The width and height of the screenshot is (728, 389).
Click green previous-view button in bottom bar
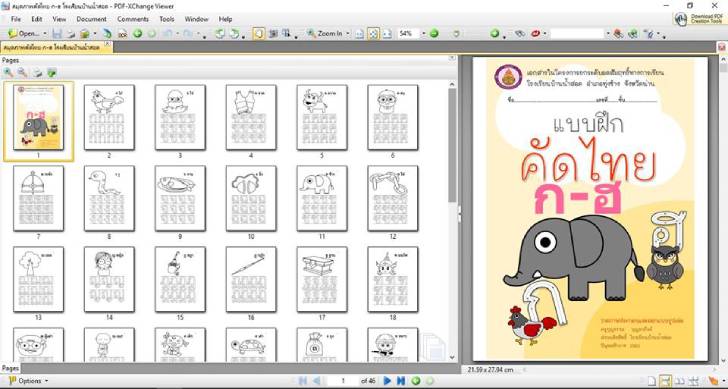pyautogui.click(x=416, y=381)
